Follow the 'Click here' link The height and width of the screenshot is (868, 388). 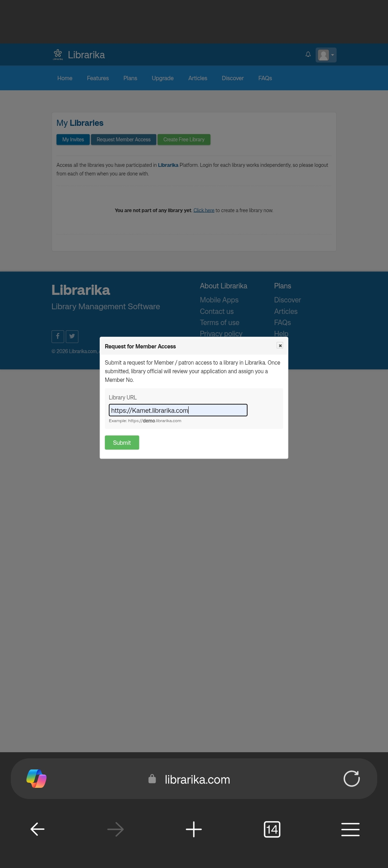(204, 210)
